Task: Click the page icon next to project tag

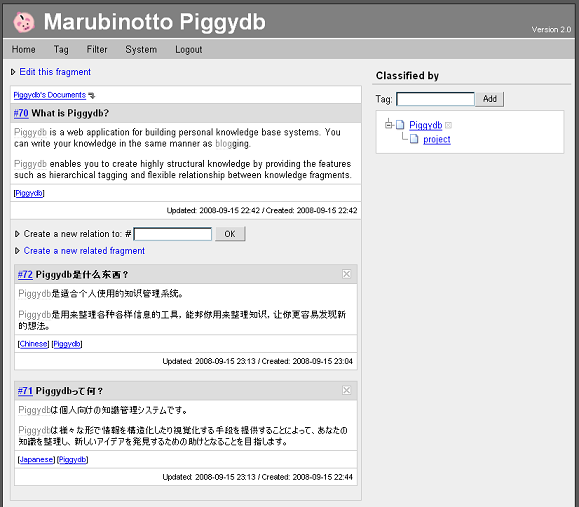Action: point(414,139)
